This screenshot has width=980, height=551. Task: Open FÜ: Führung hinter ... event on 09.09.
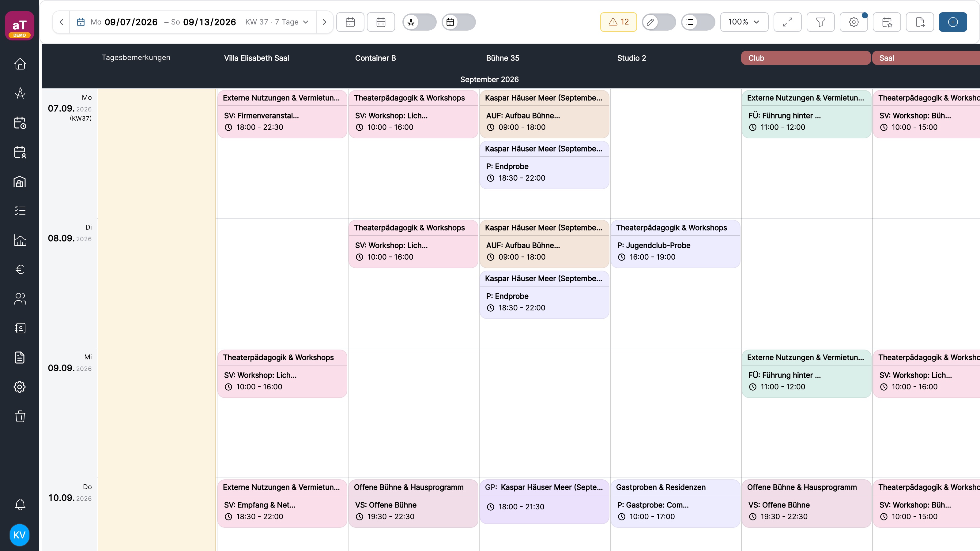tap(807, 374)
